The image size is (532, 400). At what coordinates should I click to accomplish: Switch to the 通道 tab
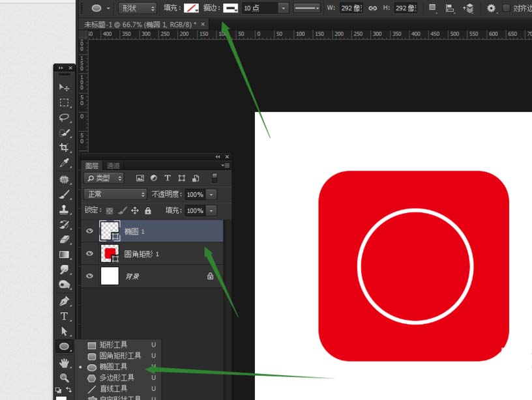click(113, 165)
